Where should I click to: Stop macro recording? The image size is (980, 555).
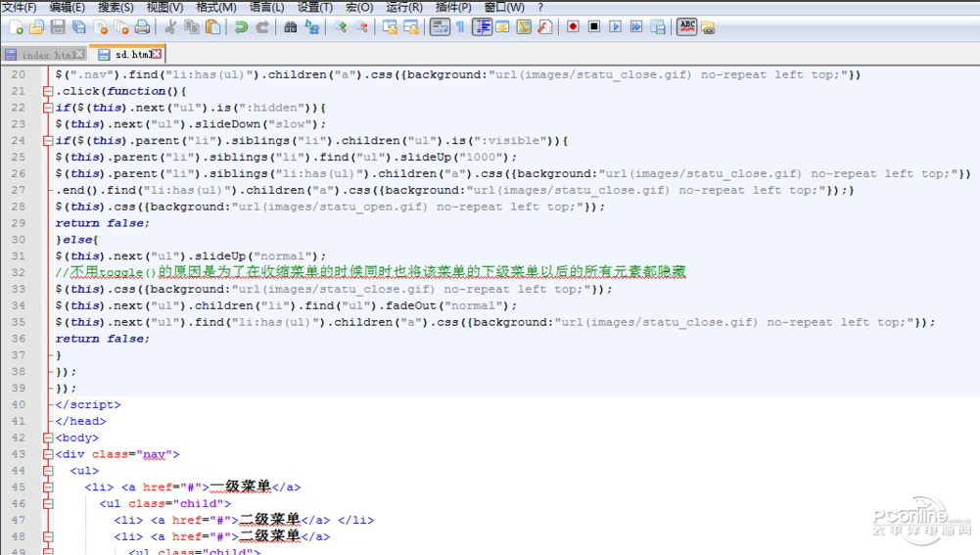pos(593,26)
